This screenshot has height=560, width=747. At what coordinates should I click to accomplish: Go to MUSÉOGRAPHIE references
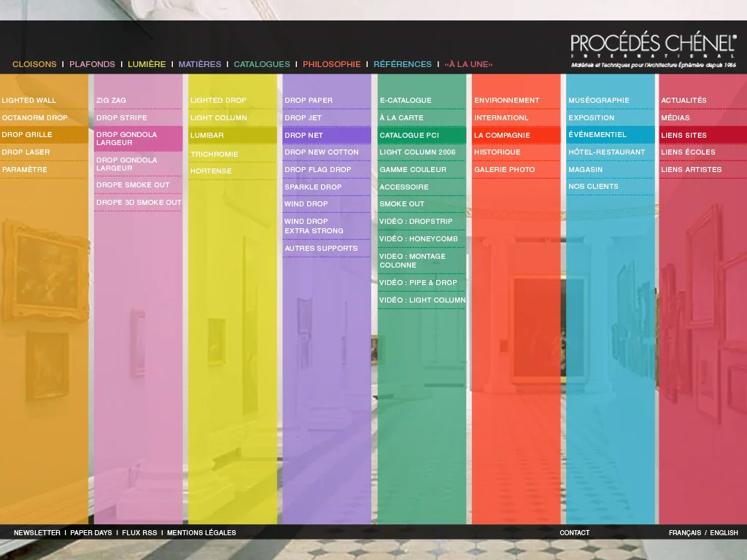(599, 101)
